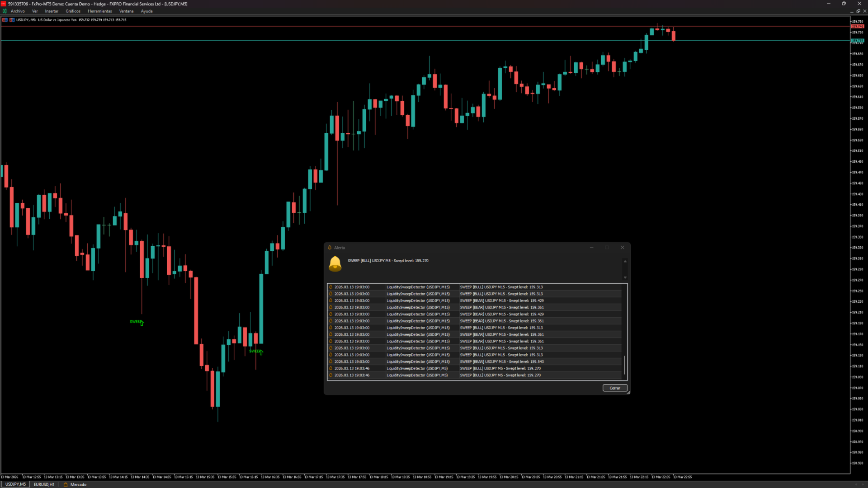This screenshot has height=488, width=868.
Task: Click the alert list vertical scrollbar thumb
Action: coord(624,365)
